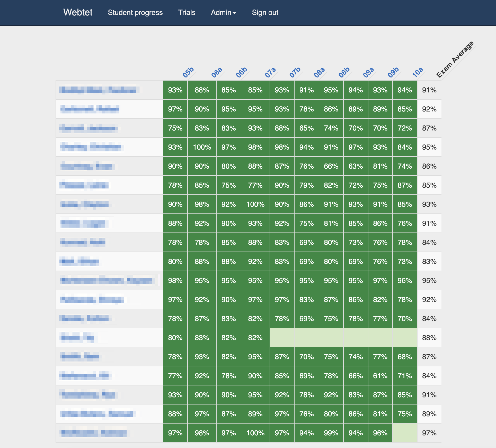Click the 89% exam average value
The image size is (496, 448).
coord(429,414)
